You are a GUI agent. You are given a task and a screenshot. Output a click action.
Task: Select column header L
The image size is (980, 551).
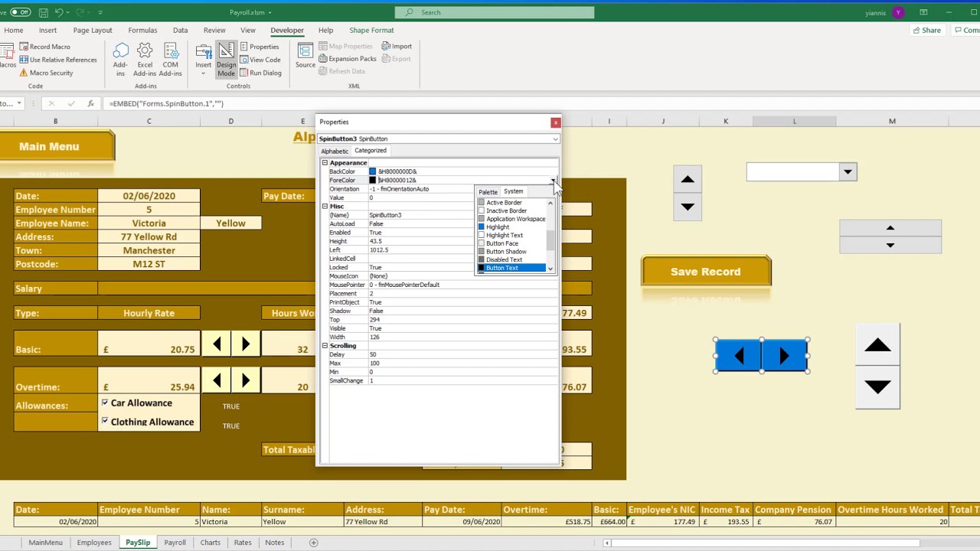coord(794,122)
